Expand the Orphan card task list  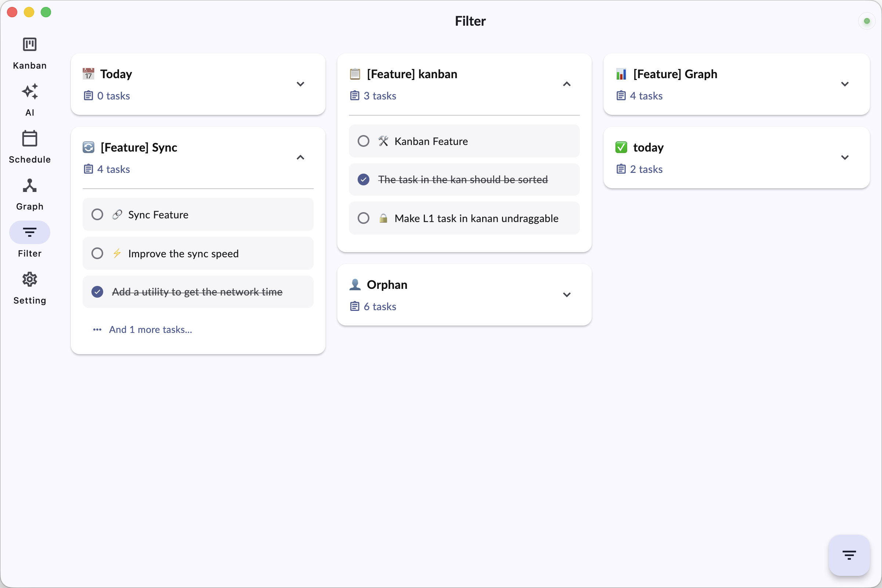point(567,294)
